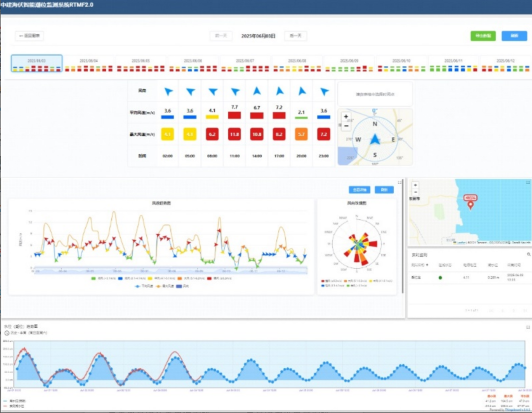This screenshot has width=532, height=413.
Task: Select the 2025/06/10 date tab
Action: 401,64
